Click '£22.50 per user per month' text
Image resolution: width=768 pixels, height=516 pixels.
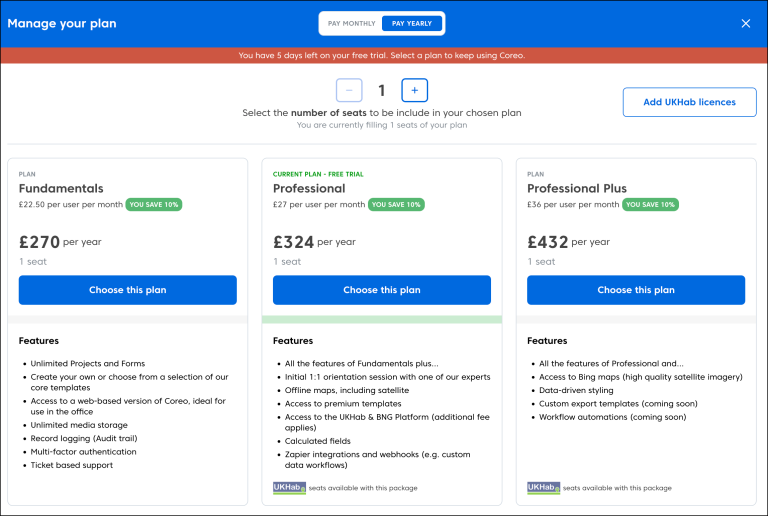coord(71,205)
